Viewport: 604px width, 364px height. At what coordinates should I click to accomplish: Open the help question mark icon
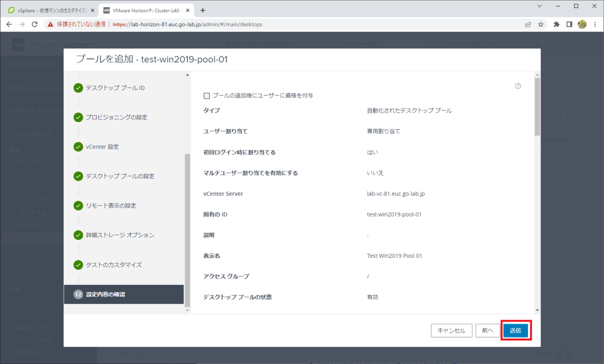pos(518,86)
